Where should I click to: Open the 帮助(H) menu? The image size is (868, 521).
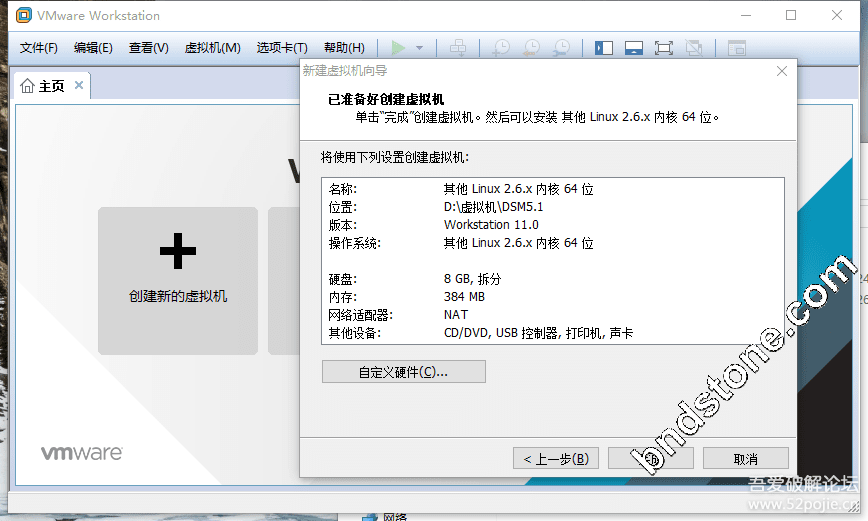click(x=344, y=48)
